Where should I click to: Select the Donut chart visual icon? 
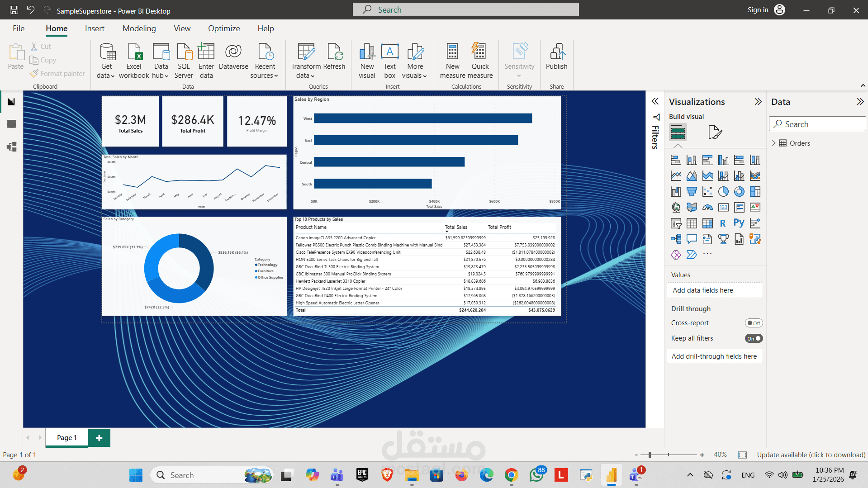[x=739, y=192]
